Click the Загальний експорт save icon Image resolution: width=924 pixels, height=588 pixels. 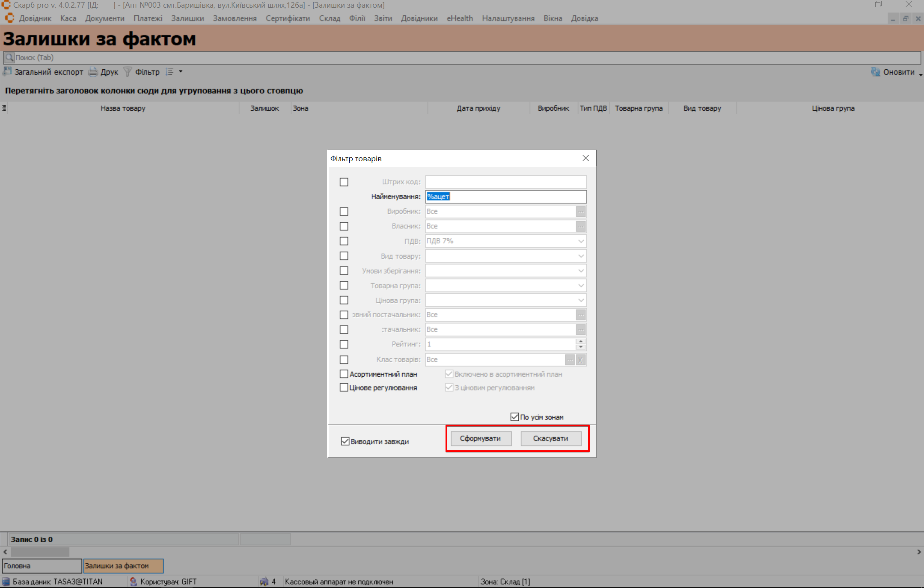tap(7, 72)
